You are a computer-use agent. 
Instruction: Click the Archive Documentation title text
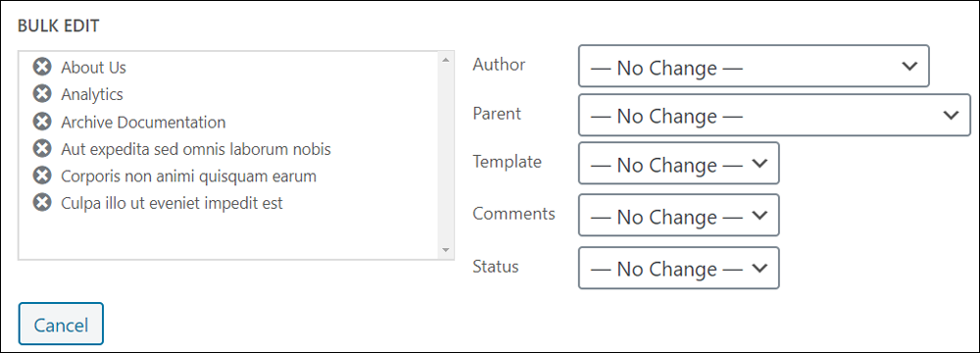pos(143,122)
